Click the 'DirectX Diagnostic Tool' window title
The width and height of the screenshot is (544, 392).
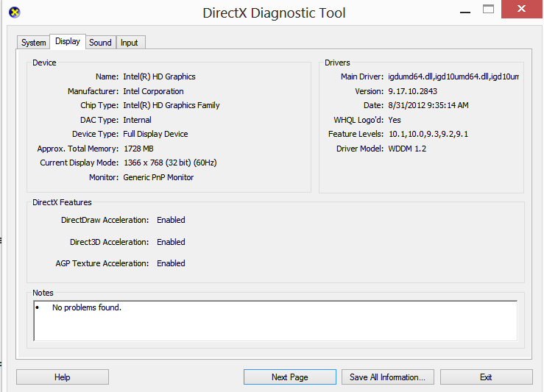274,13
